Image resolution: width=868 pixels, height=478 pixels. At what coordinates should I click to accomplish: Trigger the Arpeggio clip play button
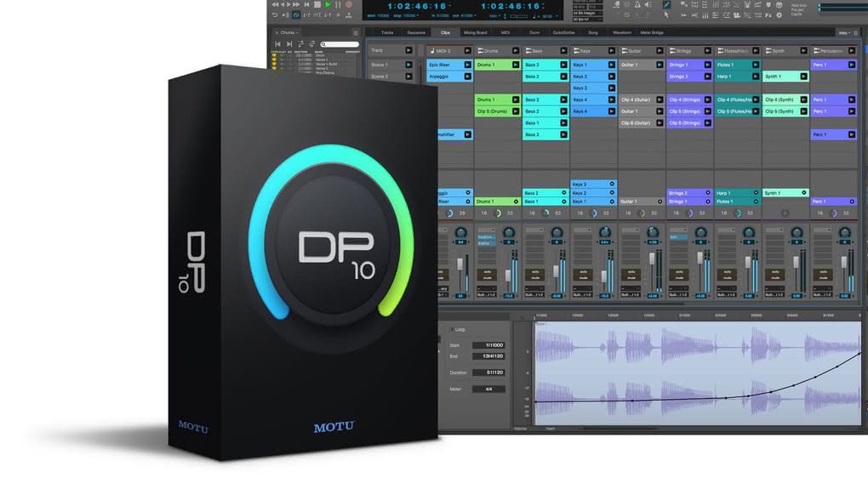click(x=467, y=77)
